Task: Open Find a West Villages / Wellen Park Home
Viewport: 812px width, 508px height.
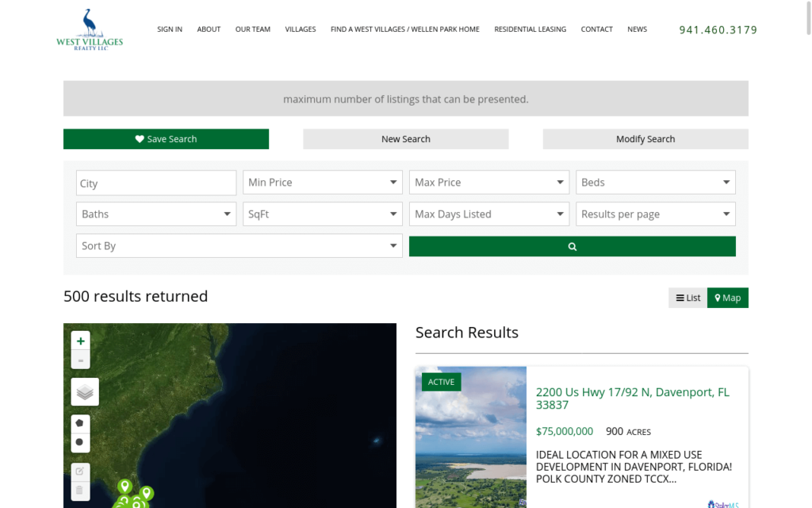Action: coord(405,29)
